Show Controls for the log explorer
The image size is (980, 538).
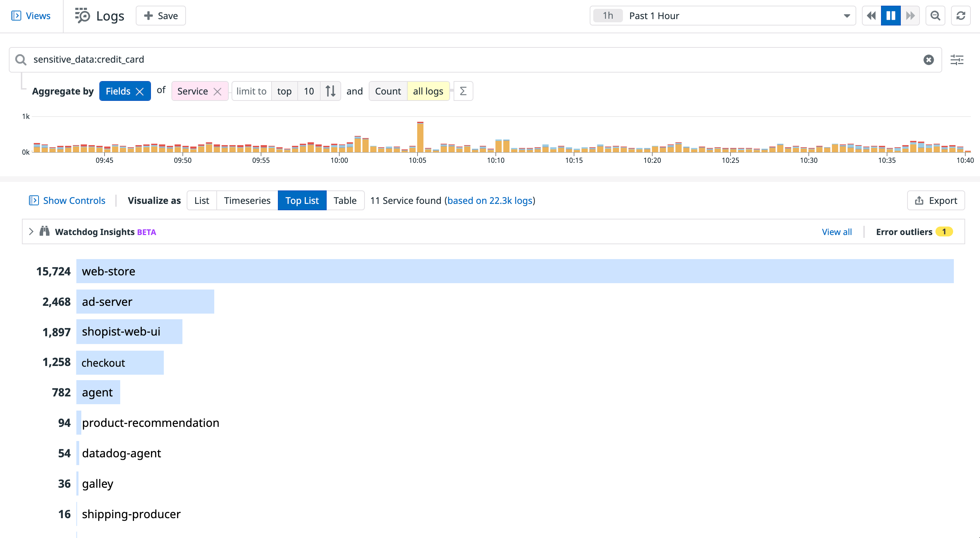pyautogui.click(x=67, y=200)
